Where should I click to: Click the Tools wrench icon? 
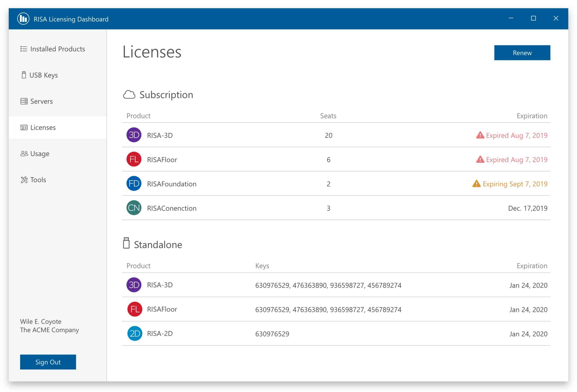24,180
